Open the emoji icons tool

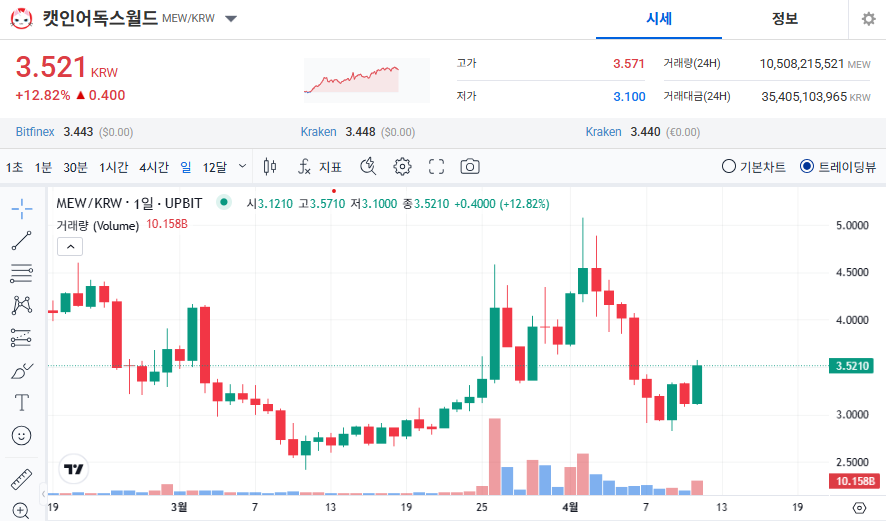click(21, 436)
